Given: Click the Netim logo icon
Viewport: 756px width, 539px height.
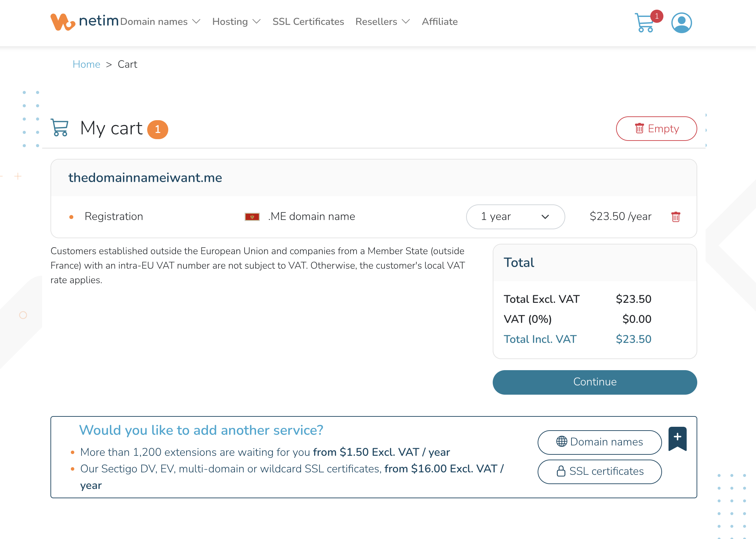Looking at the screenshot, I should [x=63, y=22].
